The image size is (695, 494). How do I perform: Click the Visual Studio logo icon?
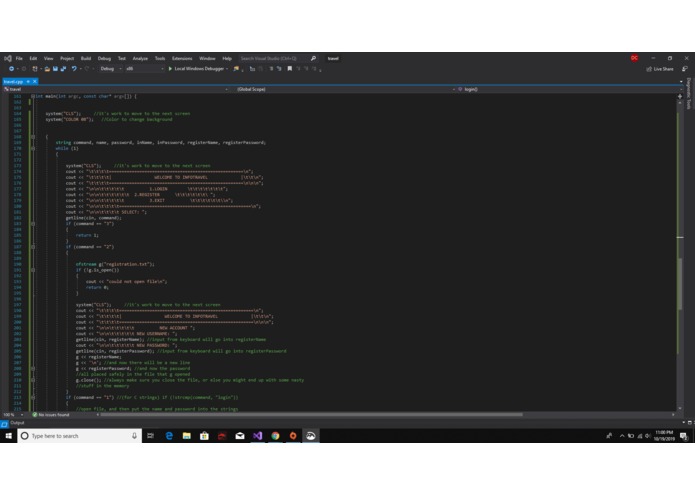pyautogui.click(x=8, y=58)
